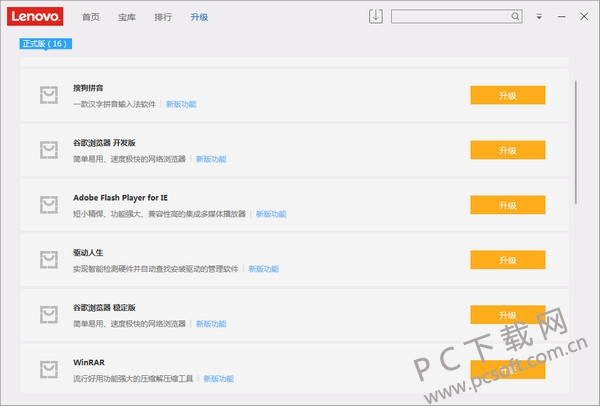Viewport: 600px width, 406px height.
Task: Go to the 首页 tab
Action: tap(91, 17)
